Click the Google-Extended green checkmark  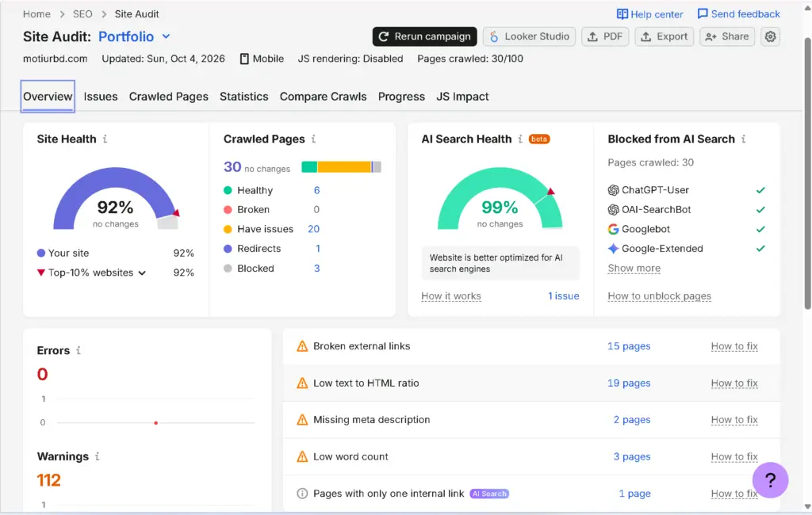coord(760,249)
